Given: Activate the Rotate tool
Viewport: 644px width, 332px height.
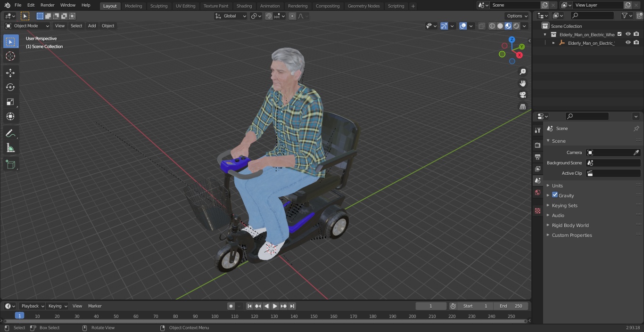Looking at the screenshot, I should 10,87.
